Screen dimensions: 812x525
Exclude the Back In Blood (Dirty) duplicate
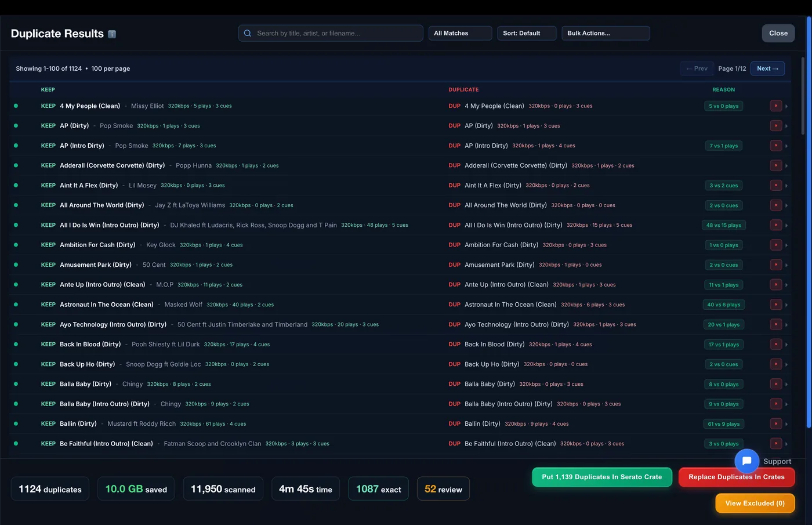point(776,344)
